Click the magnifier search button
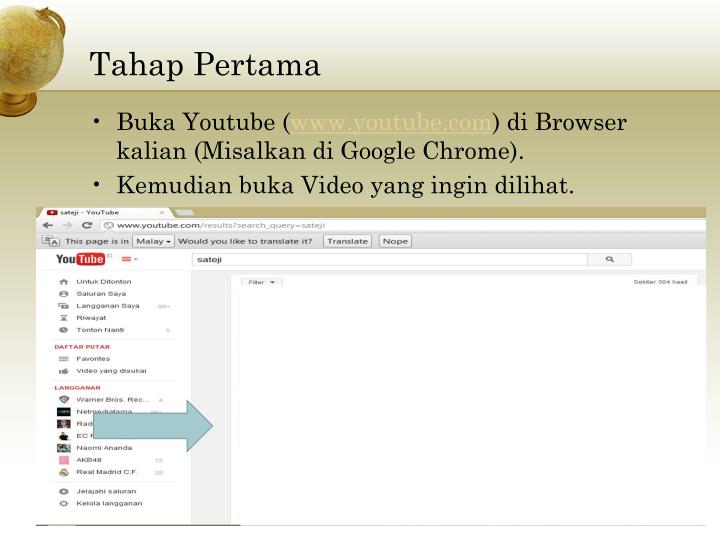Viewport: 720px width, 540px height. pos(609,259)
